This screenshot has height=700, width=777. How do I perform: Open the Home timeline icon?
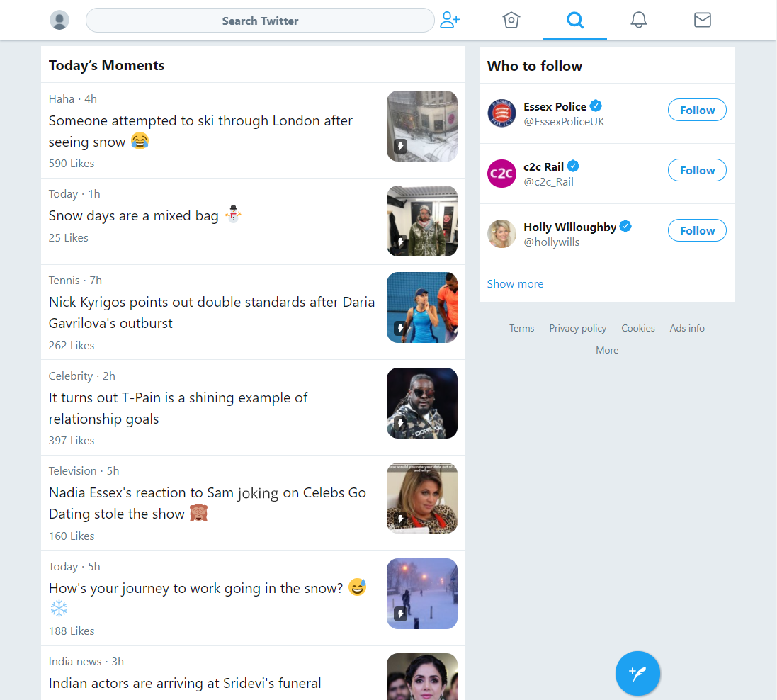tap(511, 20)
